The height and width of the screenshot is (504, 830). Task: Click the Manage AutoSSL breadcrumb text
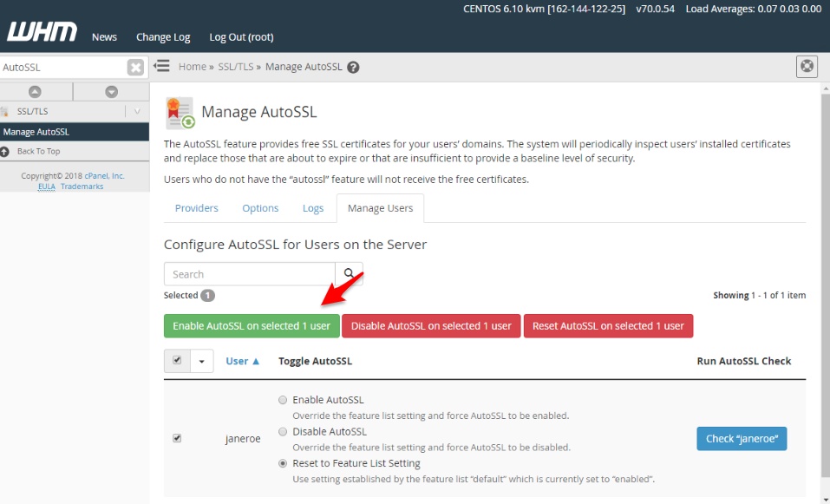(304, 67)
